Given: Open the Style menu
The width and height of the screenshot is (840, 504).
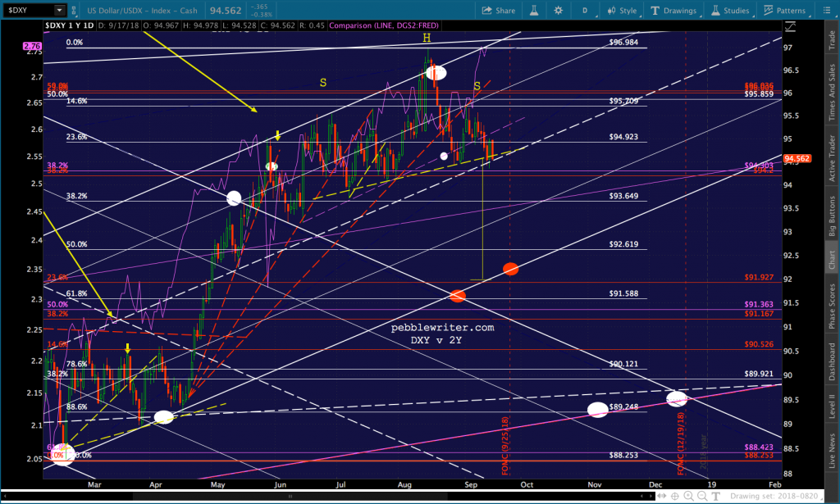Looking at the screenshot, I should point(623,10).
